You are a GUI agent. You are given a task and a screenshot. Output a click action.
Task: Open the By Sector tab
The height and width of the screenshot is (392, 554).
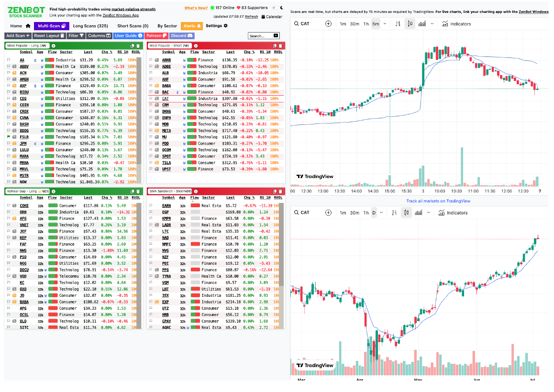tap(167, 26)
